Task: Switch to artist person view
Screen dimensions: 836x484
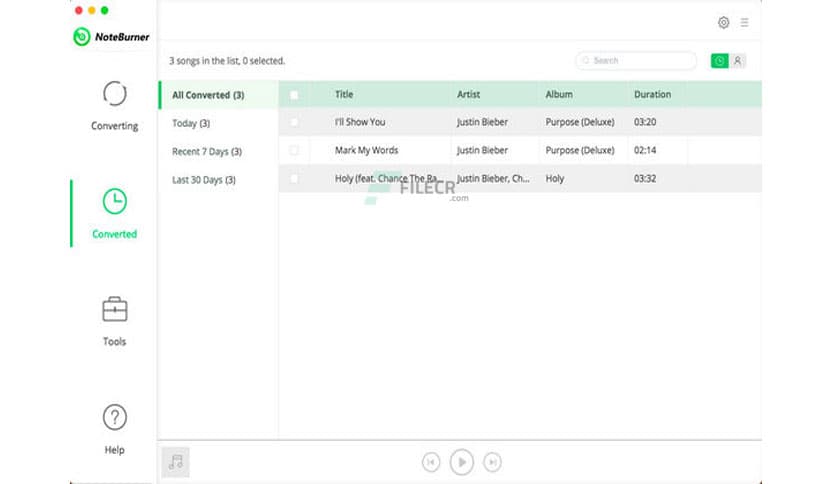Action: (737, 61)
